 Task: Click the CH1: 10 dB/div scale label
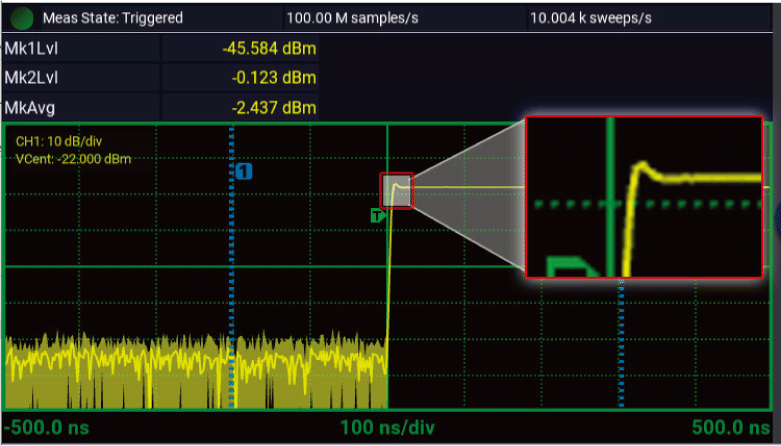(62, 142)
